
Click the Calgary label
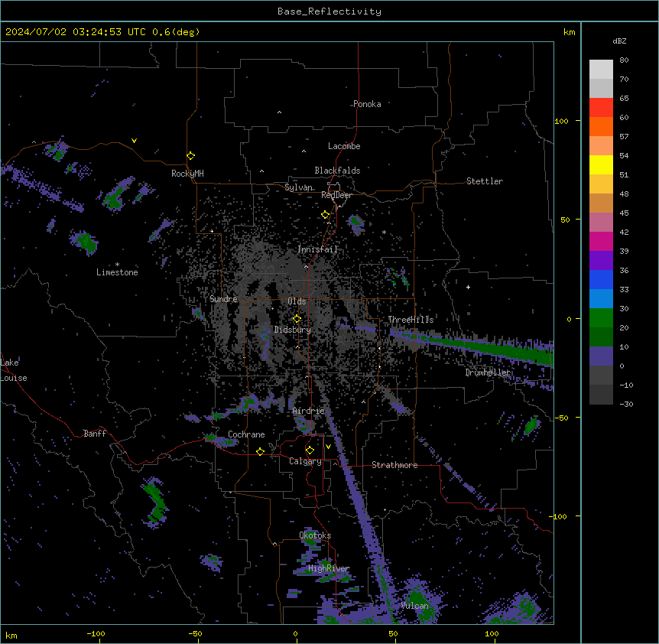pos(305,461)
